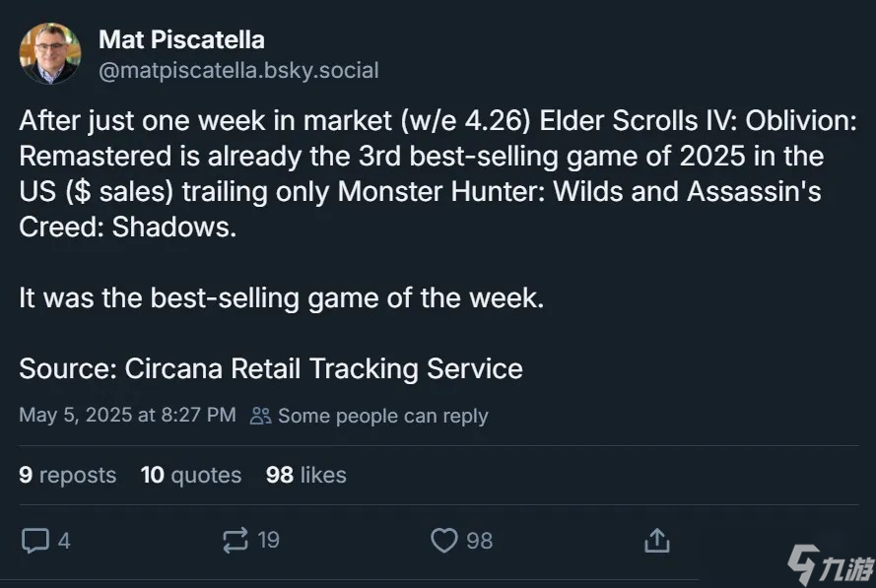Viewport: 876px width, 588px height.
Task: View the 9 reposts list
Action: (x=68, y=475)
